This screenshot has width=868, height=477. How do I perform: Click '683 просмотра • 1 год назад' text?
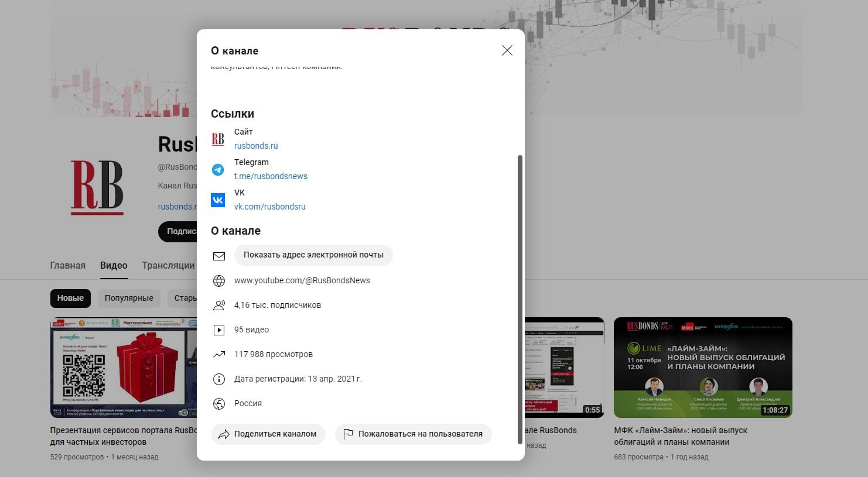pyautogui.click(x=661, y=457)
